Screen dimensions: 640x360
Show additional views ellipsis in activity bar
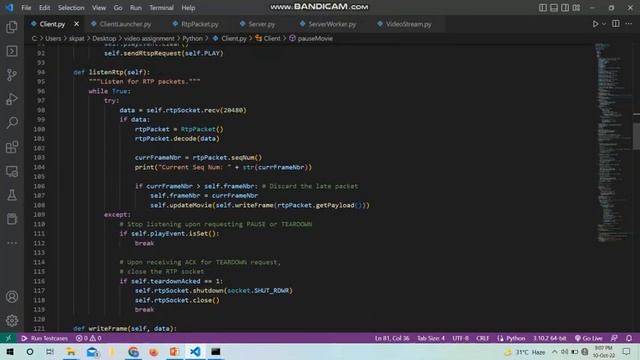point(12,243)
